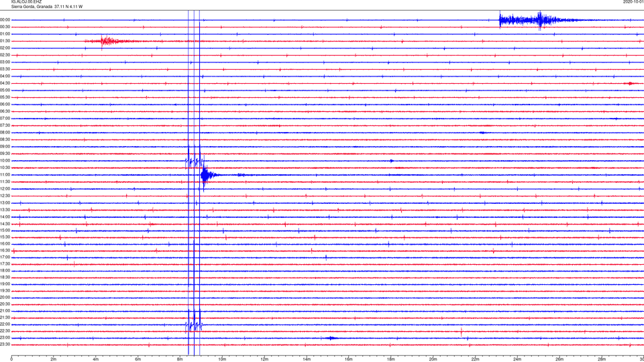Click the 11:00 trace time label

tap(5, 175)
